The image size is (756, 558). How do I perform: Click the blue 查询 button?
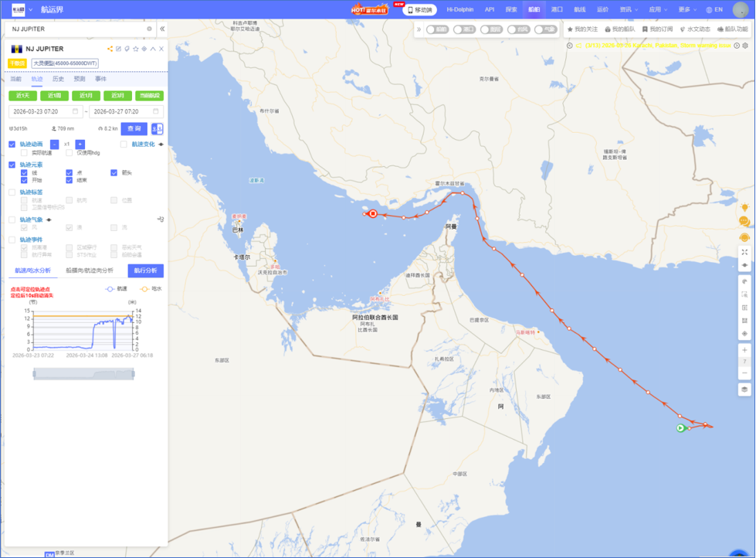pyautogui.click(x=134, y=129)
